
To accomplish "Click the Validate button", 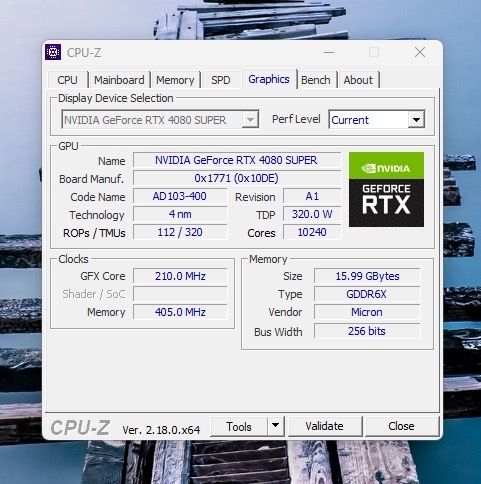I will tap(324, 426).
